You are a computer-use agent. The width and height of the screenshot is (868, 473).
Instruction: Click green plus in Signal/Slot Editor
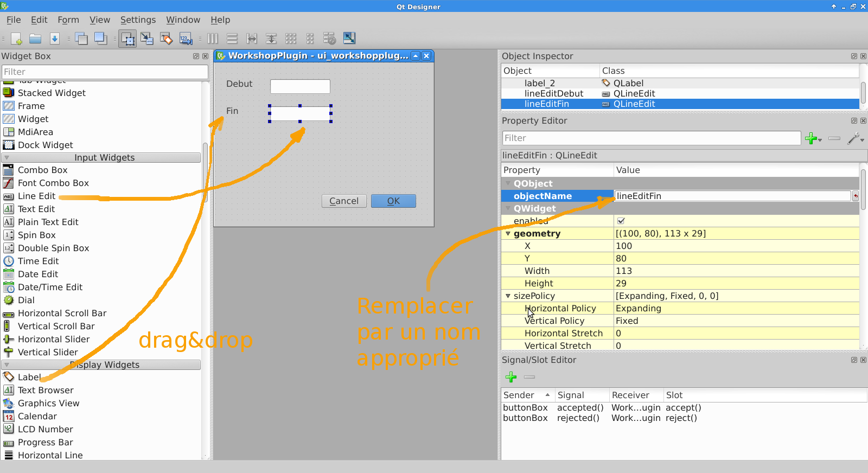click(x=511, y=377)
